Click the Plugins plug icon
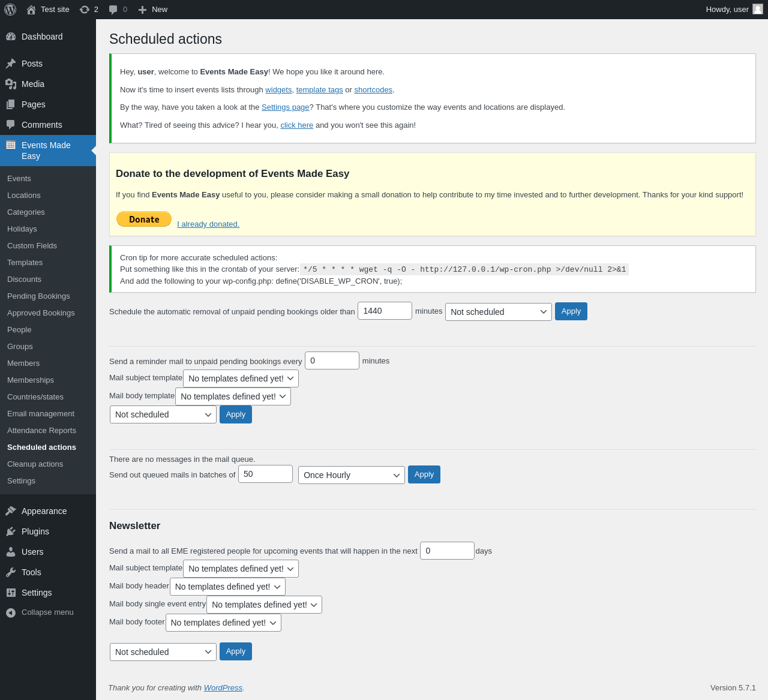768x700 pixels. point(11,531)
